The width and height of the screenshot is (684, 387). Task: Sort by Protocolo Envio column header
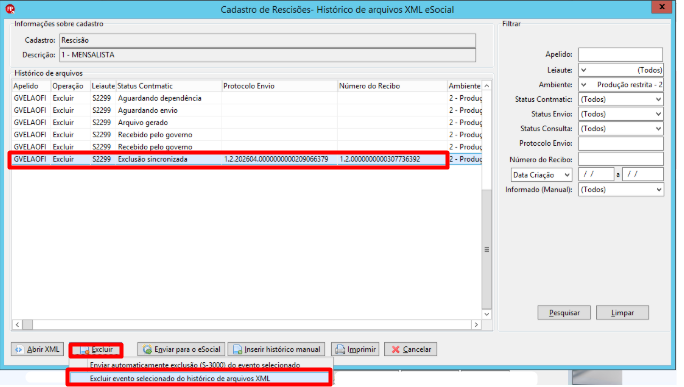pos(280,86)
